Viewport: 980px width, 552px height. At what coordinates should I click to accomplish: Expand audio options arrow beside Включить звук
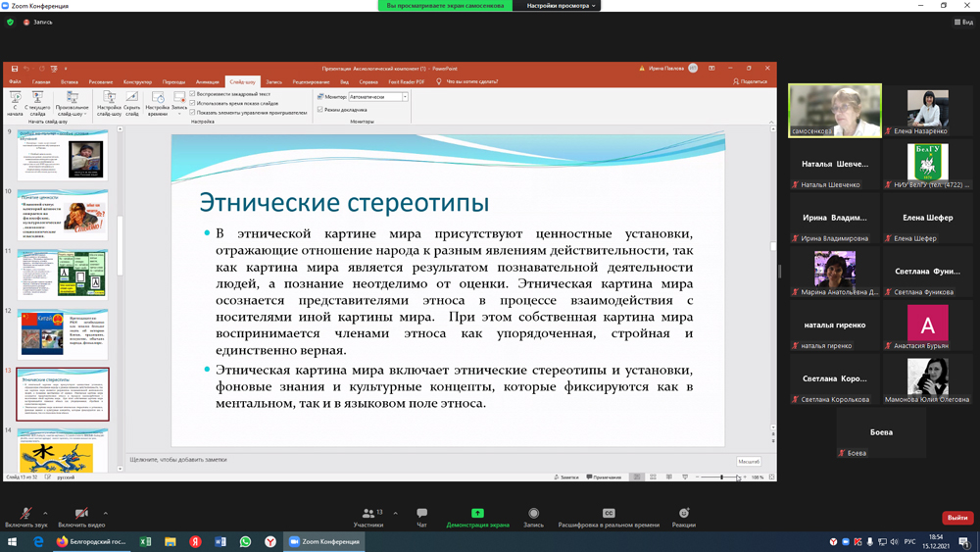(x=45, y=513)
